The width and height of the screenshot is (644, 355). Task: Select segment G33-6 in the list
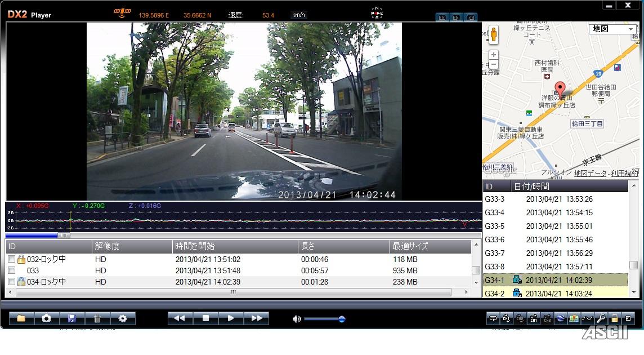click(x=555, y=239)
